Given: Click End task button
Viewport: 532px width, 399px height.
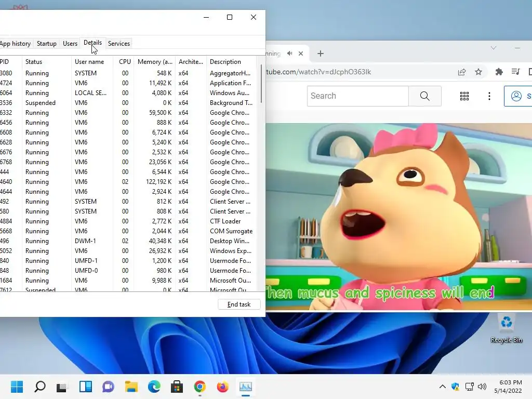Looking at the screenshot, I should coord(239,304).
